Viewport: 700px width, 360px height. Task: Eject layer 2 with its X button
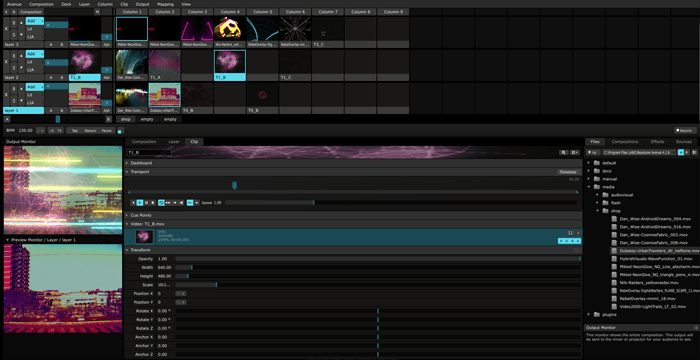pyautogui.click(x=6, y=61)
